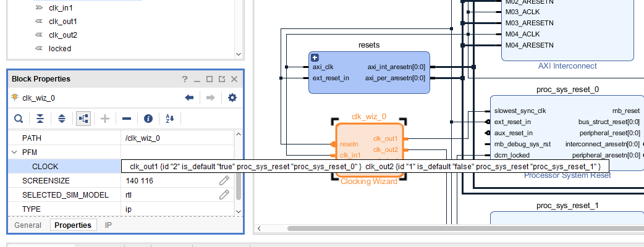Collapse the PFM property group

tap(14, 152)
